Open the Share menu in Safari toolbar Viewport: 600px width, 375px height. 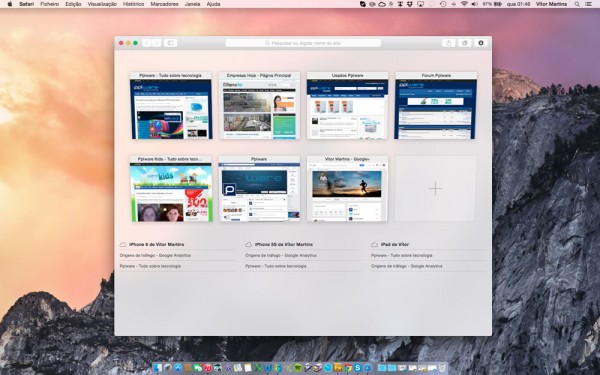(449, 43)
